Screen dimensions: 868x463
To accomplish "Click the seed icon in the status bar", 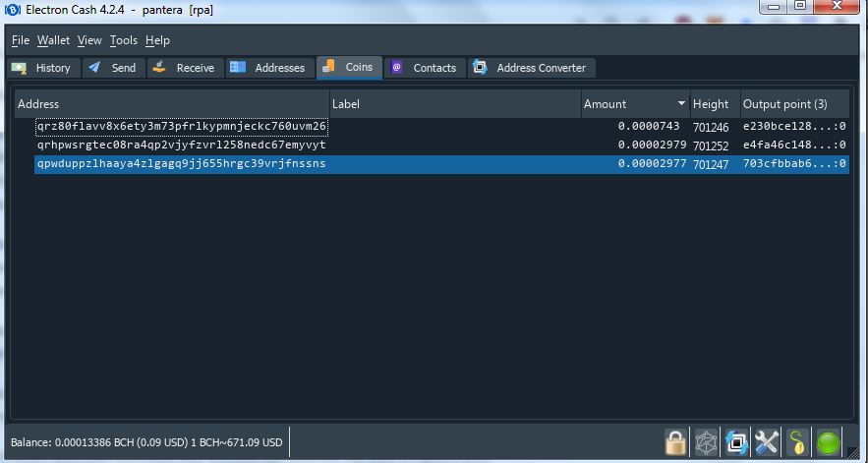I will point(797,443).
